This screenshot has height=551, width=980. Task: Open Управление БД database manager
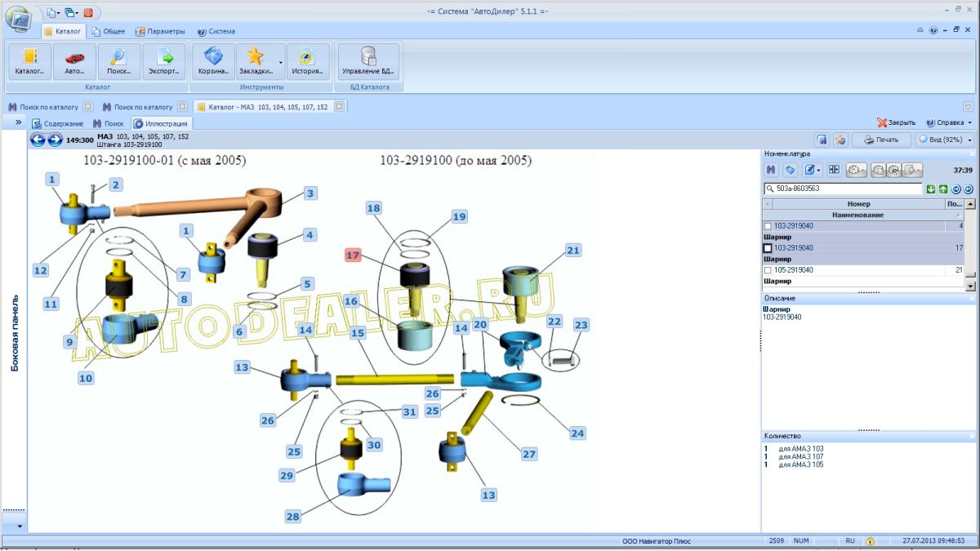pyautogui.click(x=368, y=61)
